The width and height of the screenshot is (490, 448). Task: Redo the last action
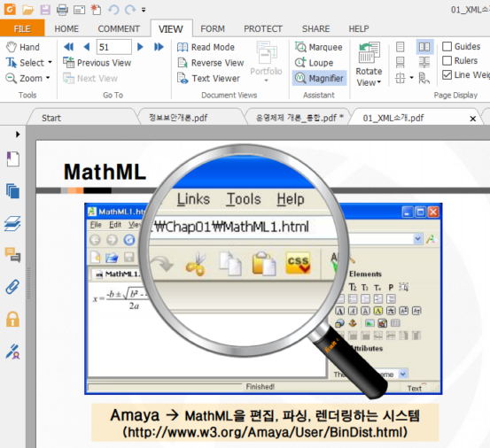pos(130,10)
